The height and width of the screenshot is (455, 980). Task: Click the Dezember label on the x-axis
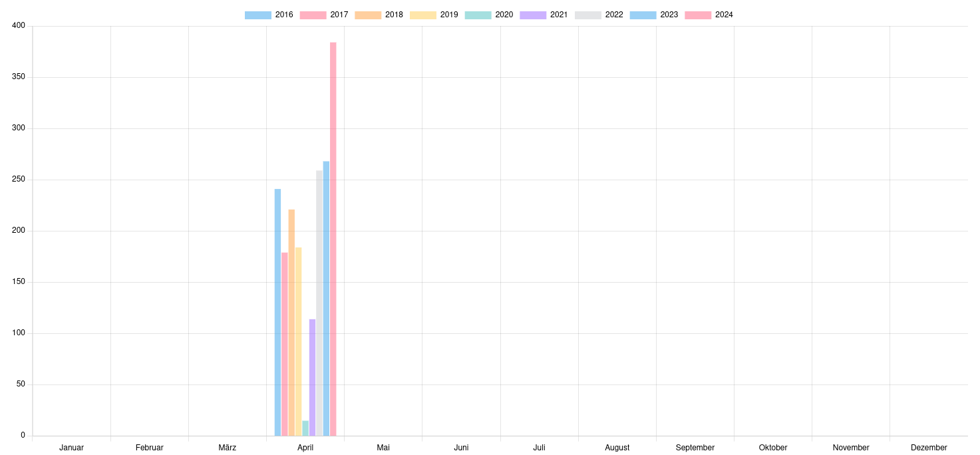(929, 448)
